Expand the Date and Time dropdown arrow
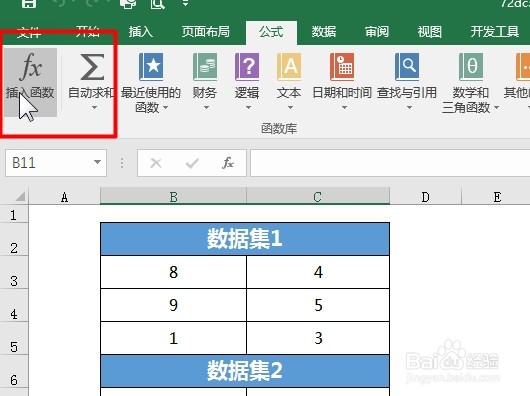530x396 pixels. (x=344, y=108)
